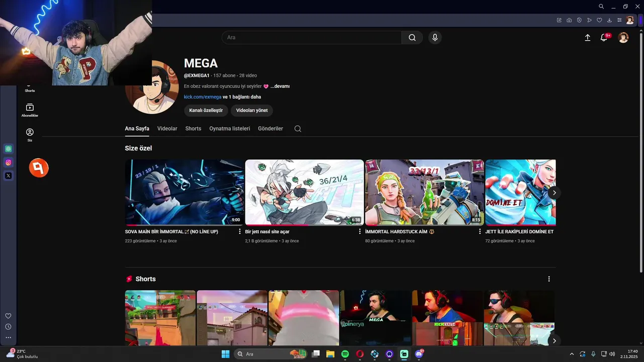Show hidden system tray icons
The height and width of the screenshot is (362, 644).
(572, 354)
